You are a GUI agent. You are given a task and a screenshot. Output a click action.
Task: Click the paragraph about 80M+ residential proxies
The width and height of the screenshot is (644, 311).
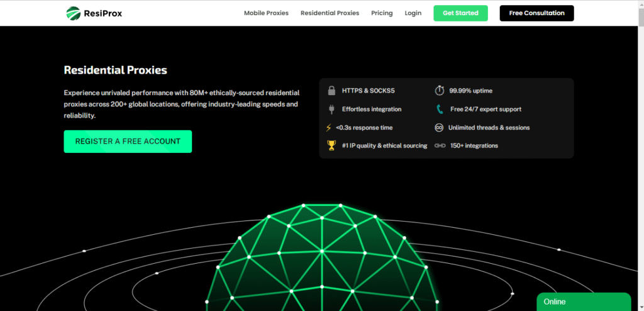click(182, 105)
